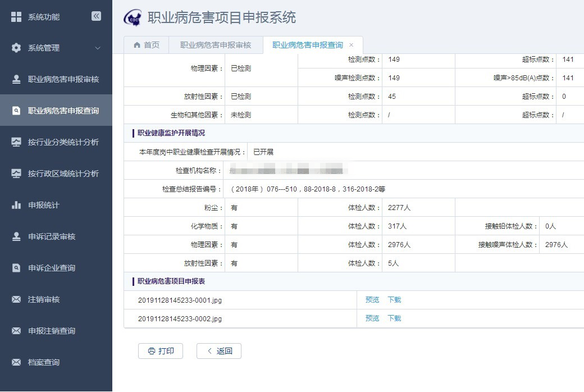
Task: Go to 申诉企业查询 sidebar item
Action: tap(56, 268)
